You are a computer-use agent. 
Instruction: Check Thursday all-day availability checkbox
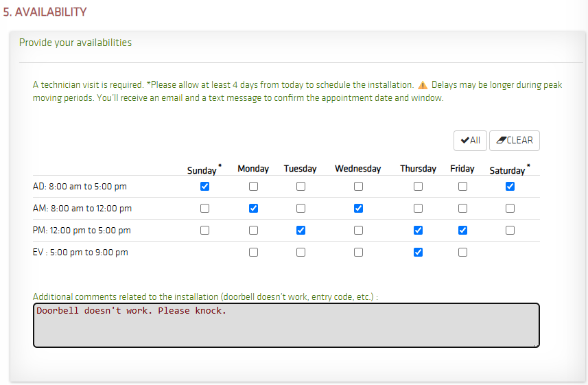pos(418,187)
